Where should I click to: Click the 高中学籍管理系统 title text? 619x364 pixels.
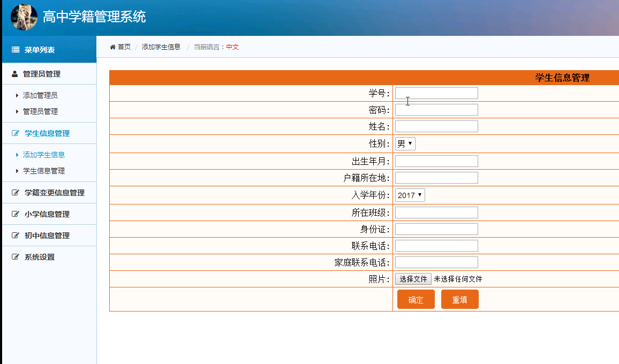pyautogui.click(x=94, y=17)
